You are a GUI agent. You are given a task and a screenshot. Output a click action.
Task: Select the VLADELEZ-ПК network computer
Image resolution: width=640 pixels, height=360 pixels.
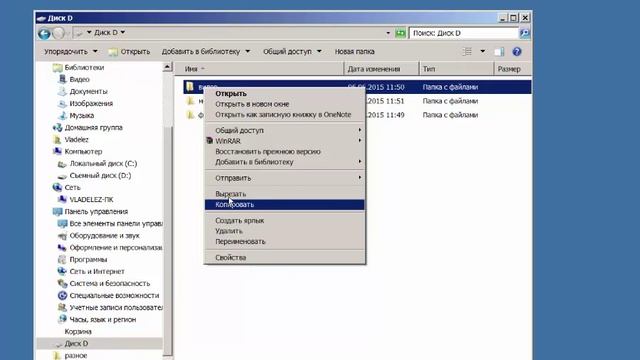click(x=91, y=200)
